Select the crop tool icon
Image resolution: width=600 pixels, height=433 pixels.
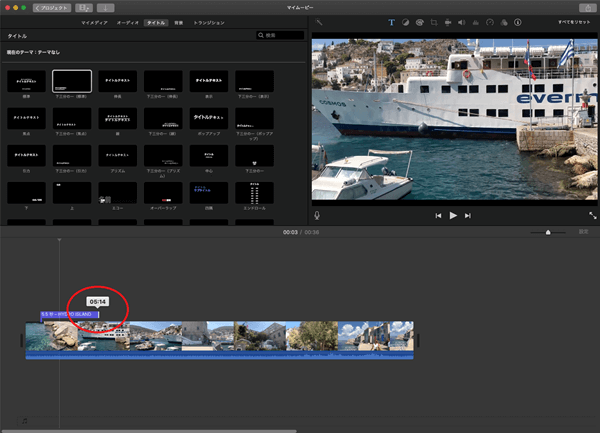click(434, 21)
